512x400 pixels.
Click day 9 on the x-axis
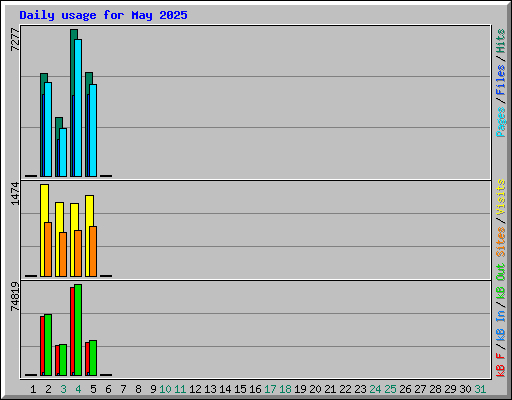tap(153, 389)
